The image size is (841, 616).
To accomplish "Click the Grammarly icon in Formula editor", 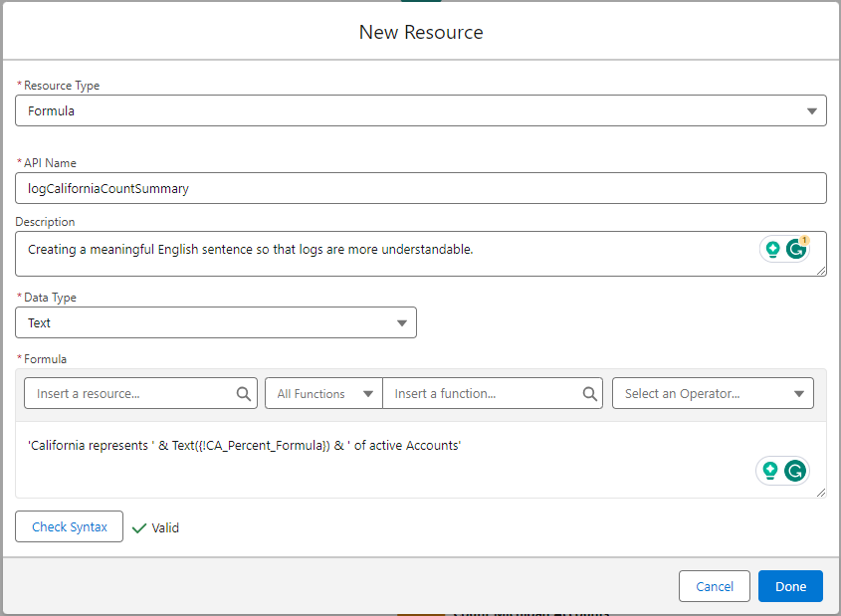I will point(795,471).
